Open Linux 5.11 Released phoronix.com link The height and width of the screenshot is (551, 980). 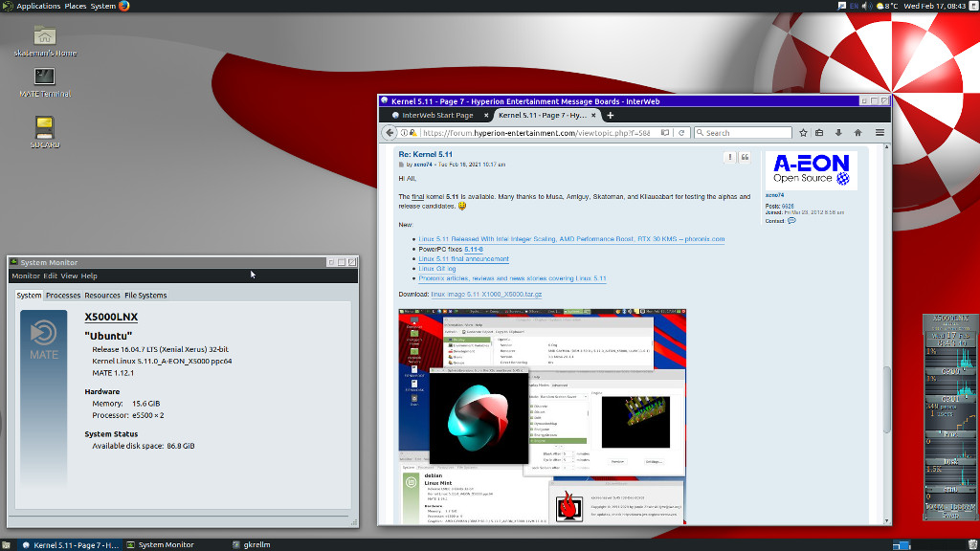[x=571, y=239]
